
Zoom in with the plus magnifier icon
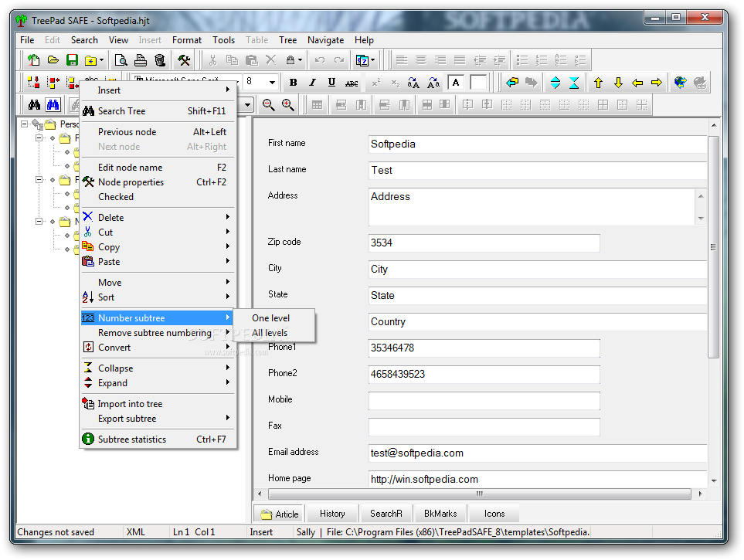coord(288,105)
